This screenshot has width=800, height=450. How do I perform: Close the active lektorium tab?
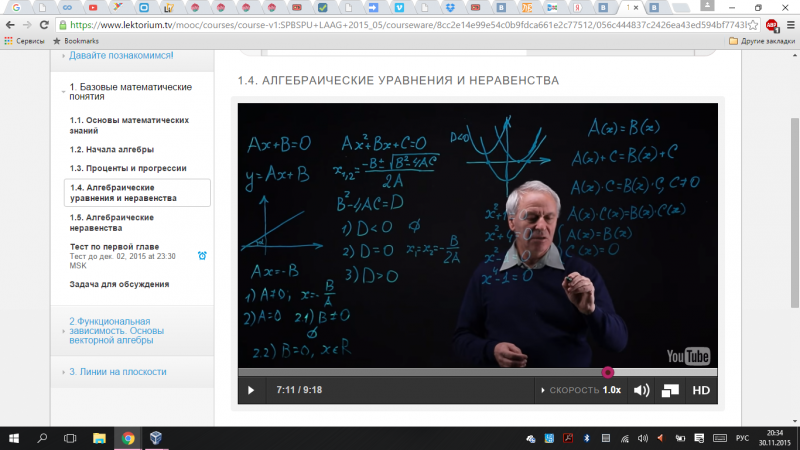pos(636,8)
